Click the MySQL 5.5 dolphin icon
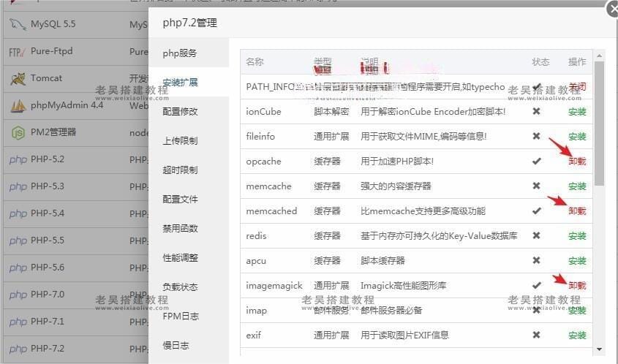This screenshot has width=618, height=364. (x=18, y=24)
